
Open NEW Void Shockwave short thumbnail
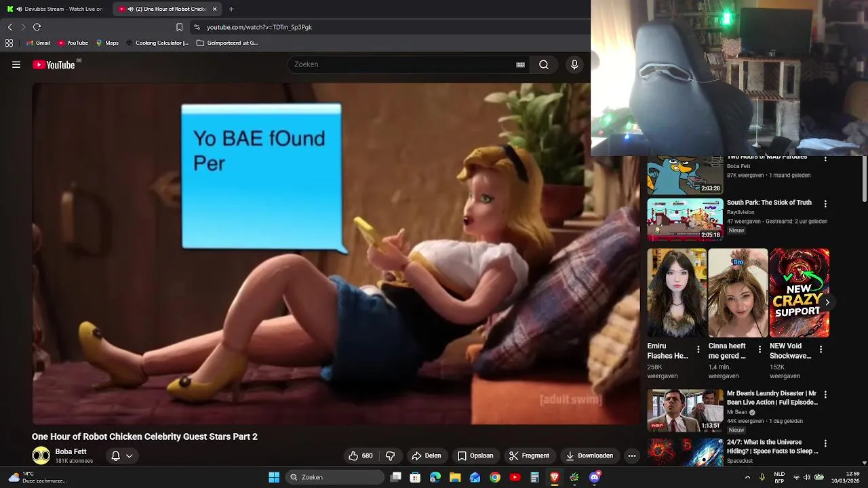click(x=799, y=293)
